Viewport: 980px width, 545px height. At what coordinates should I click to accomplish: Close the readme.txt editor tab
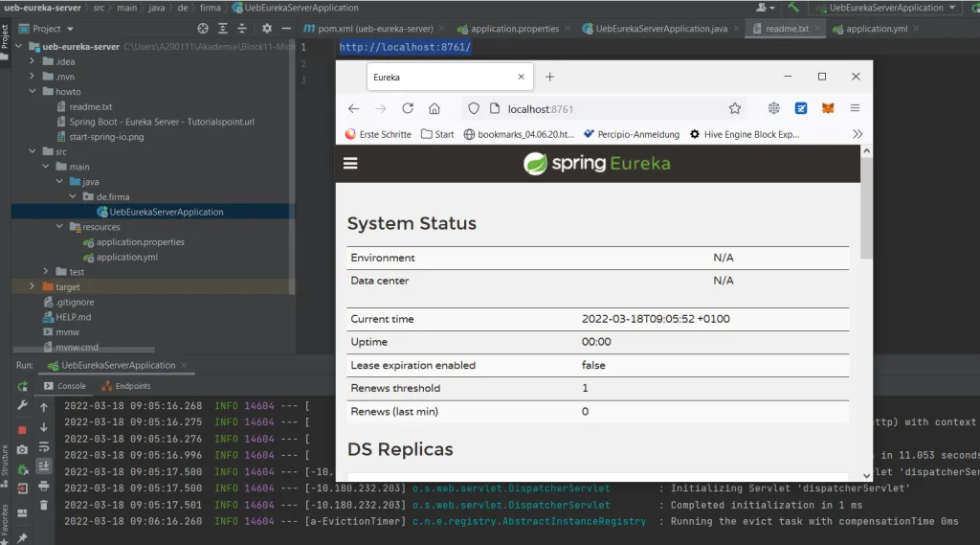click(x=817, y=29)
